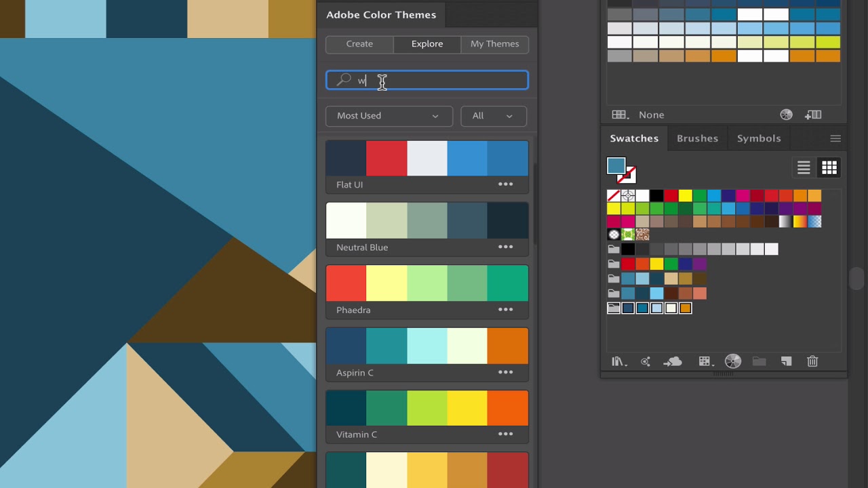Pick the black swatch in the first row

[x=656, y=196]
